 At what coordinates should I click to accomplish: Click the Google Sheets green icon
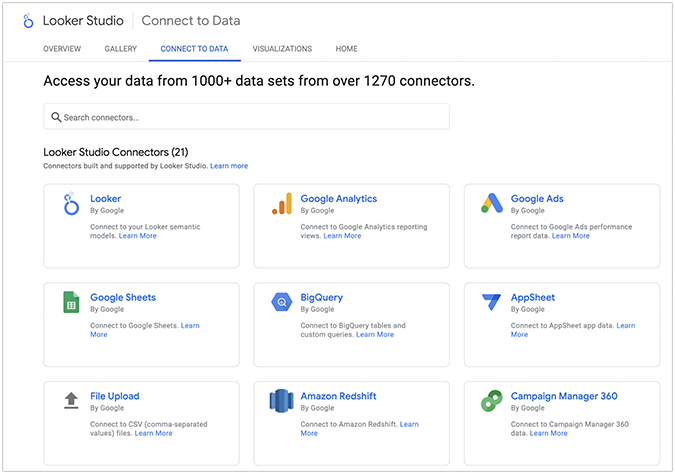point(71,302)
